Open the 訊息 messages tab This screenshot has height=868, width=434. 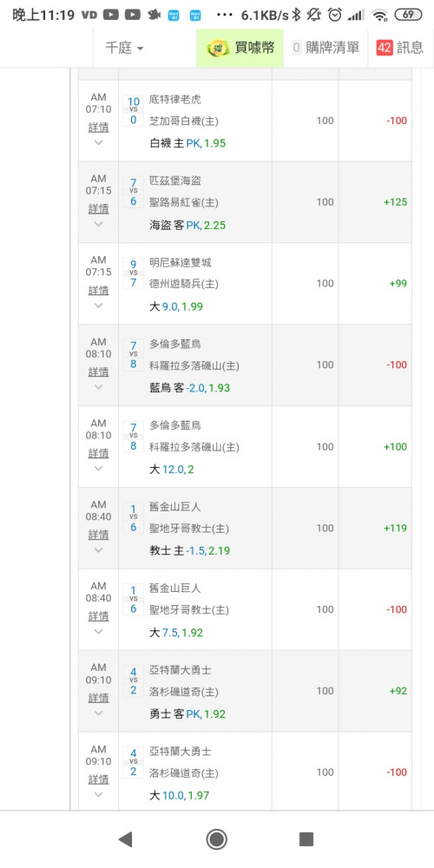pyautogui.click(x=401, y=48)
